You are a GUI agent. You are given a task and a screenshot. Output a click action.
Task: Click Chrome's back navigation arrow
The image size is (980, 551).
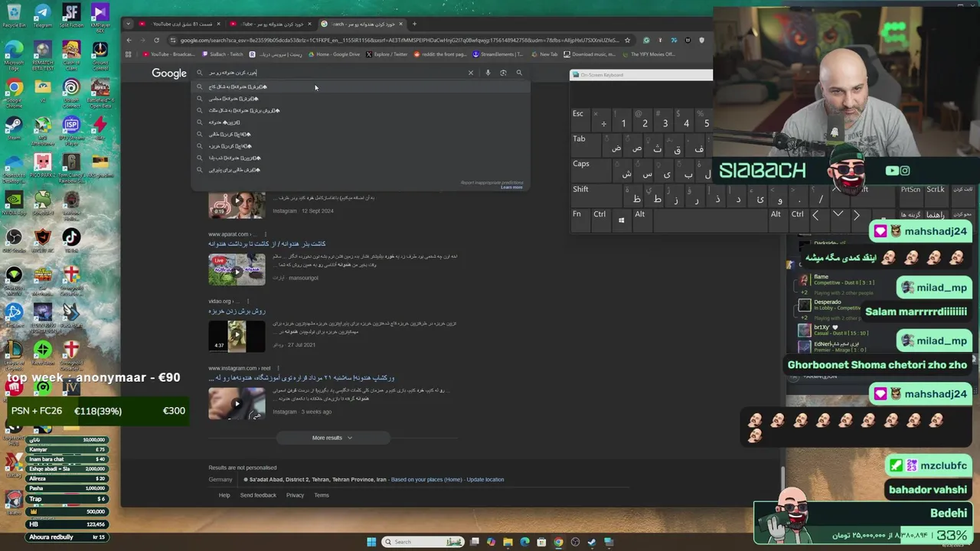(129, 40)
